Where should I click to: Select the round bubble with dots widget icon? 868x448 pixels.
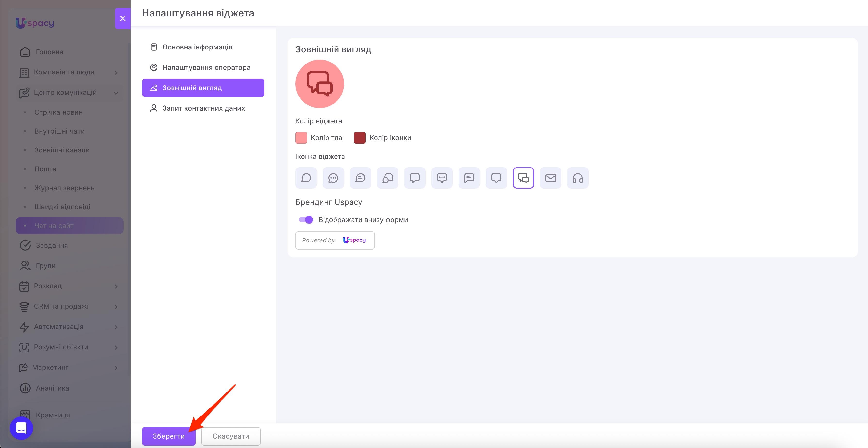[x=333, y=178]
